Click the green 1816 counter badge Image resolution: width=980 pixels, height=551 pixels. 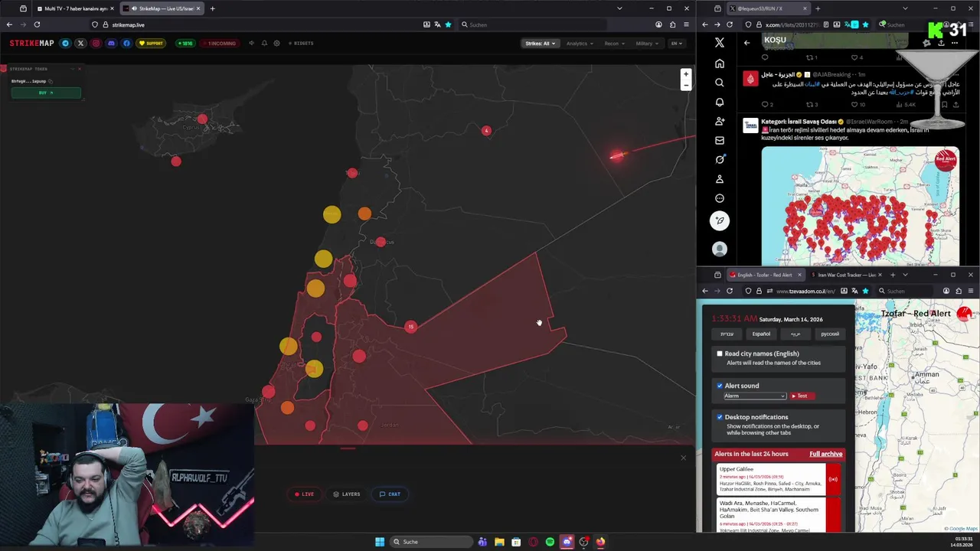tap(185, 44)
